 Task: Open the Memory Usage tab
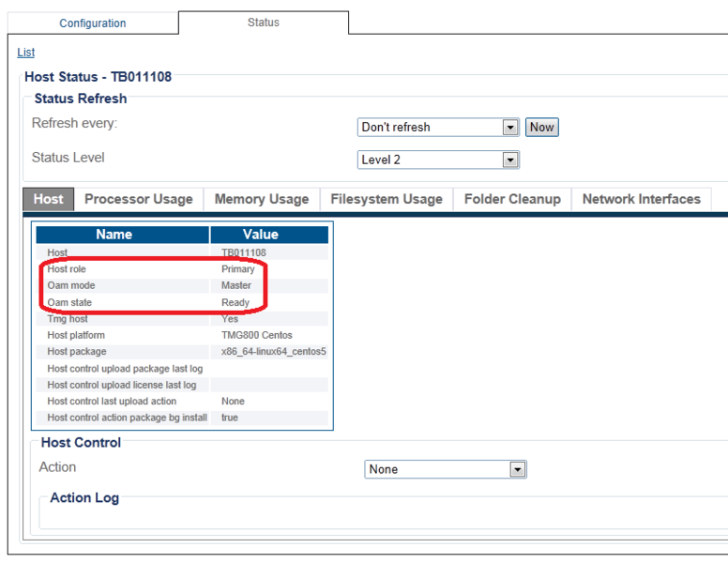[x=262, y=199]
